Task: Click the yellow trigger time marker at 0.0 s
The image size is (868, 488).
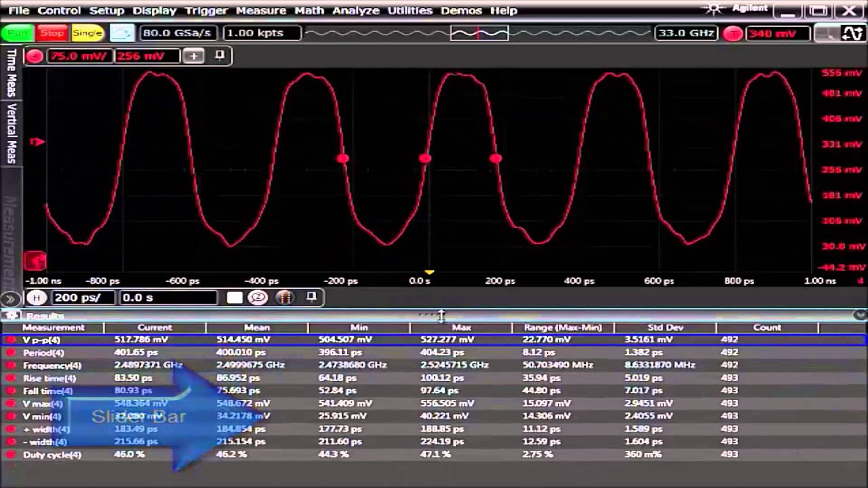Action: pyautogui.click(x=429, y=272)
